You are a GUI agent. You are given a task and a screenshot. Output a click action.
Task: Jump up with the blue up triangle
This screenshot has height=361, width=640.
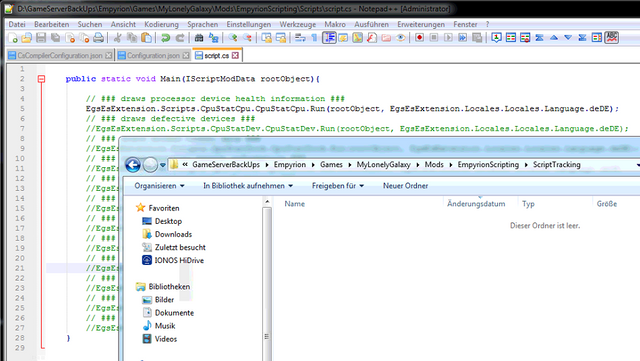(x=553, y=38)
